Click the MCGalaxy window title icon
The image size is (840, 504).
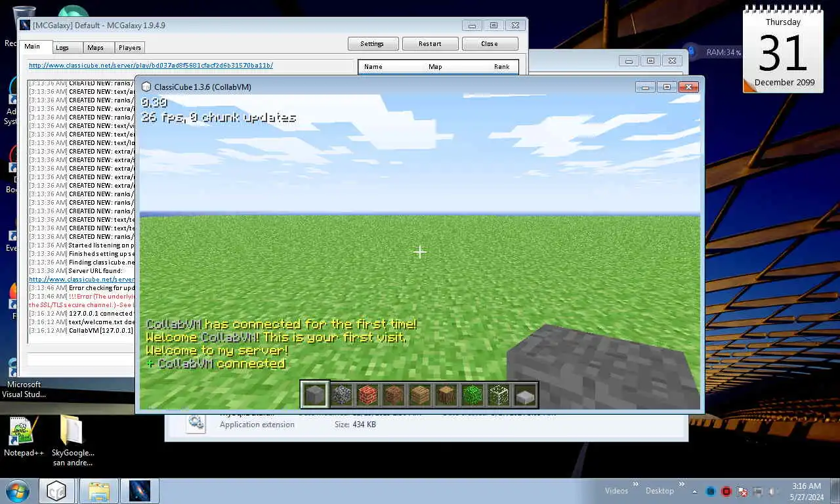point(26,26)
